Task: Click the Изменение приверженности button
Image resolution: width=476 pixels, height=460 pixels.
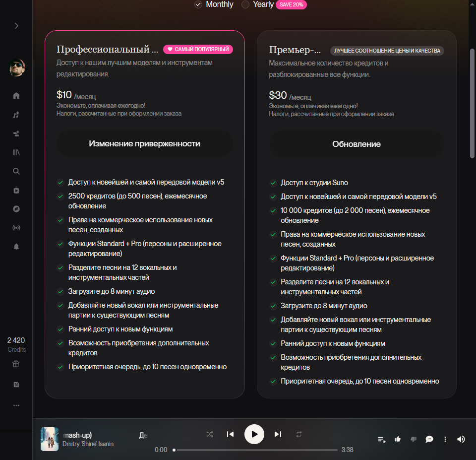Action: coord(144,144)
